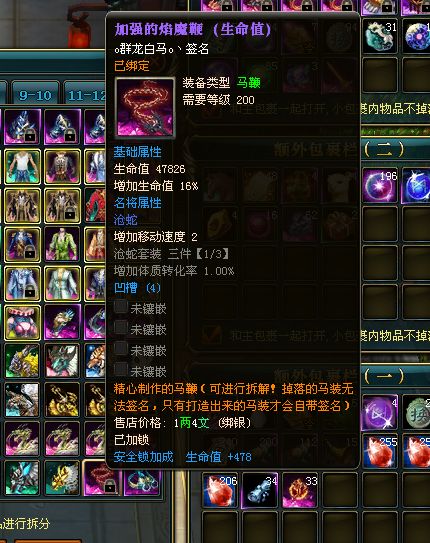
Task: Select the locked red whip in inventory
Action: (102, 478)
